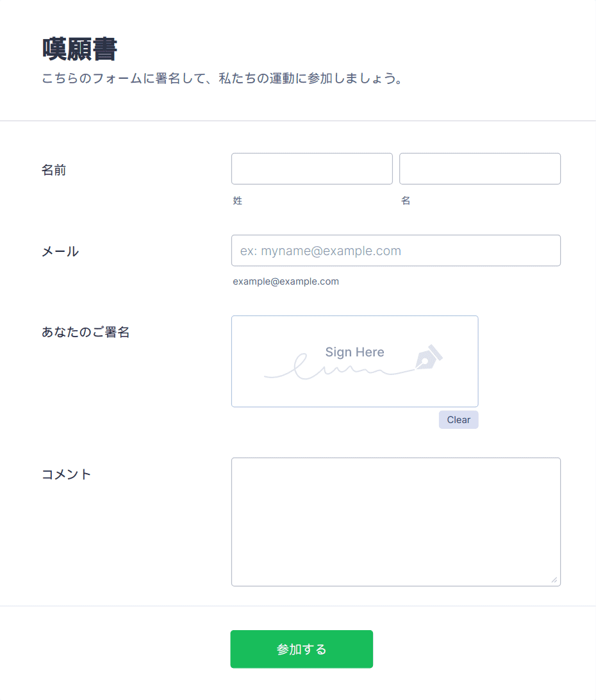Submit the form with 参加する button

pyautogui.click(x=301, y=649)
